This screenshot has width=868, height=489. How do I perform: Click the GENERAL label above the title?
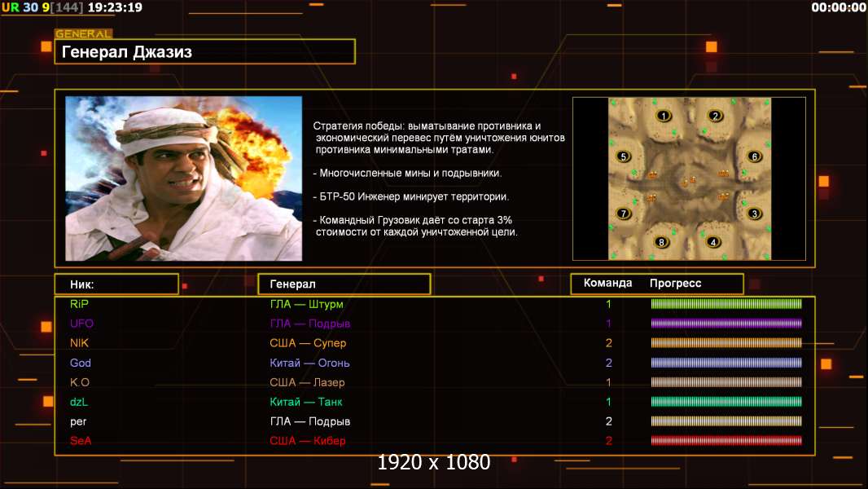click(x=84, y=33)
